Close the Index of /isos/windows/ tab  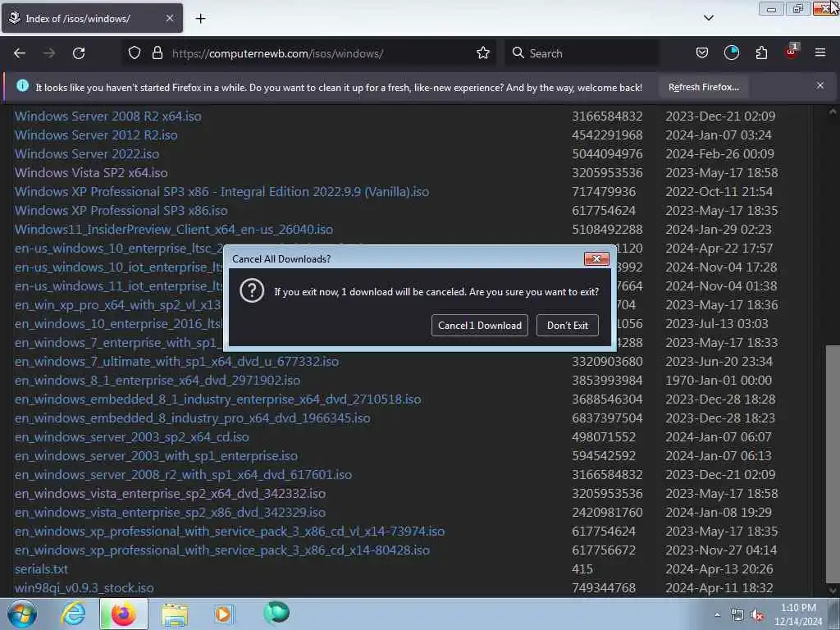click(169, 18)
